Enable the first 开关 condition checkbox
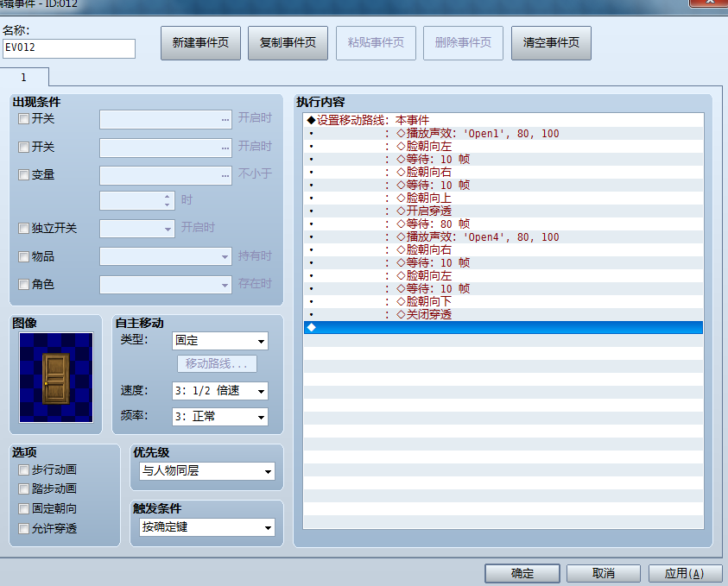The height and width of the screenshot is (586, 728). (x=23, y=119)
